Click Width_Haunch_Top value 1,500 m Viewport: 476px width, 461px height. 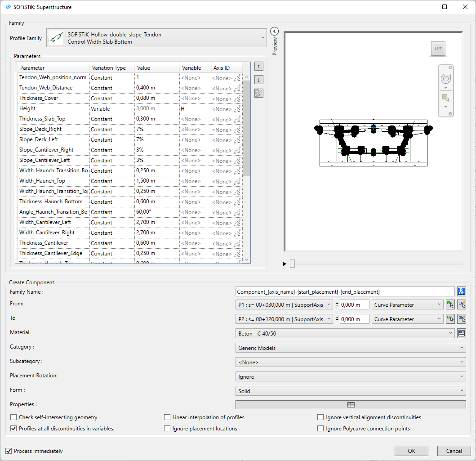pos(157,181)
